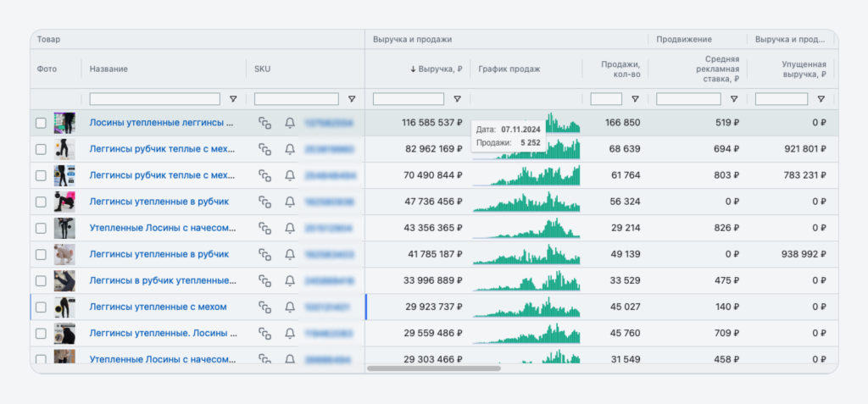Open filter funnel under Продажи, кол-во
868x404 pixels.
pyautogui.click(x=636, y=99)
